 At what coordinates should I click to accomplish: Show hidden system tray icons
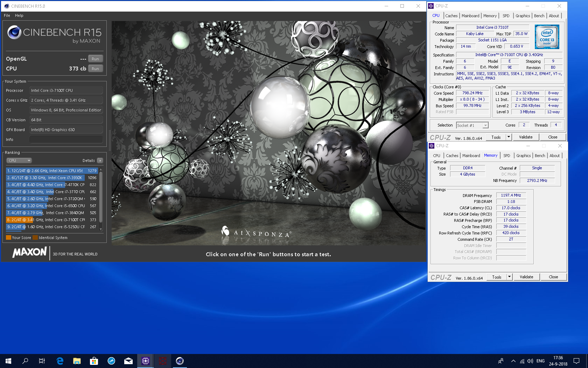click(x=513, y=361)
